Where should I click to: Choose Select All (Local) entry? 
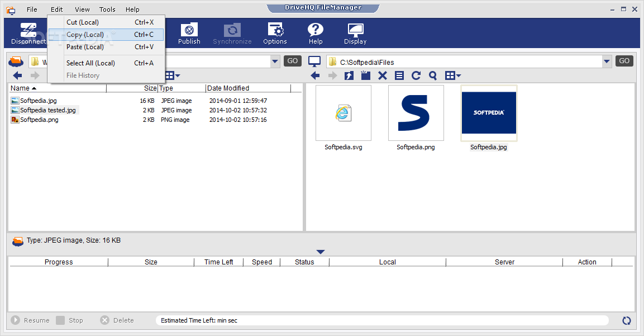click(106, 63)
